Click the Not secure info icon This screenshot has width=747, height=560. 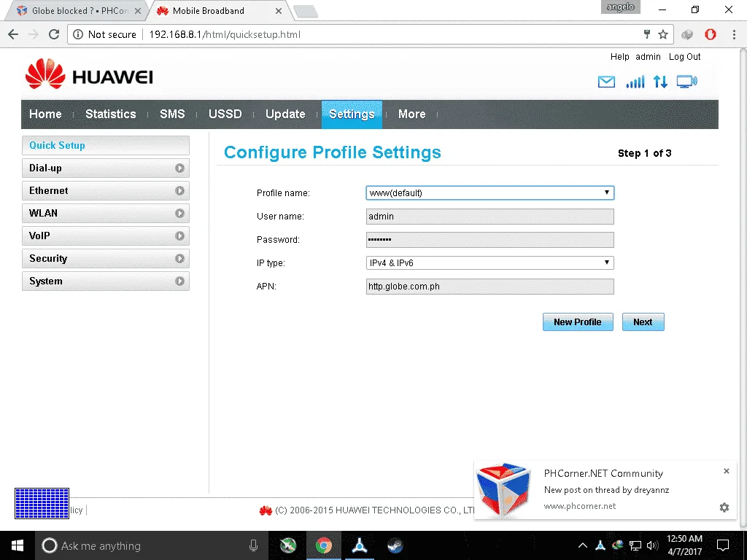pos(78,34)
